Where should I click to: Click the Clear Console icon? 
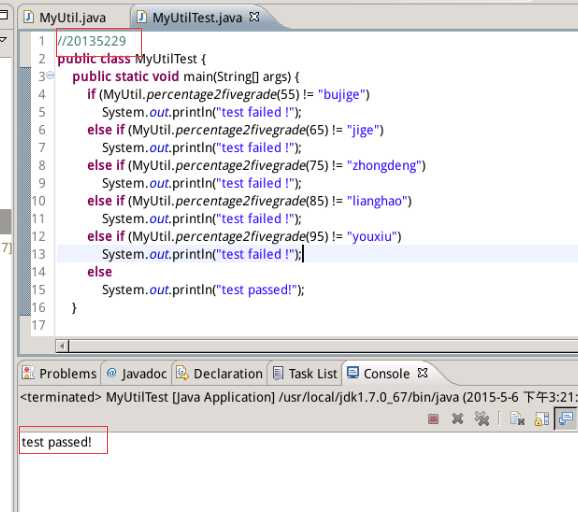tap(517, 419)
